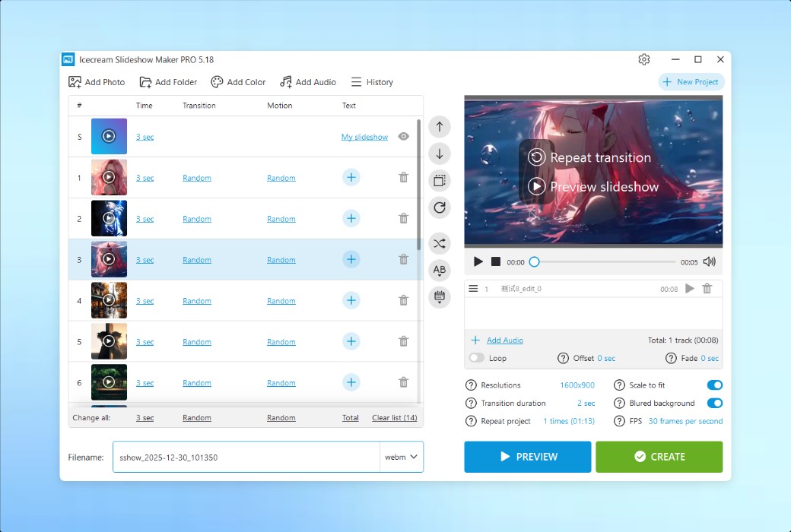Delete slide 1 with trash icon
The width and height of the screenshot is (791, 532).
(403, 177)
